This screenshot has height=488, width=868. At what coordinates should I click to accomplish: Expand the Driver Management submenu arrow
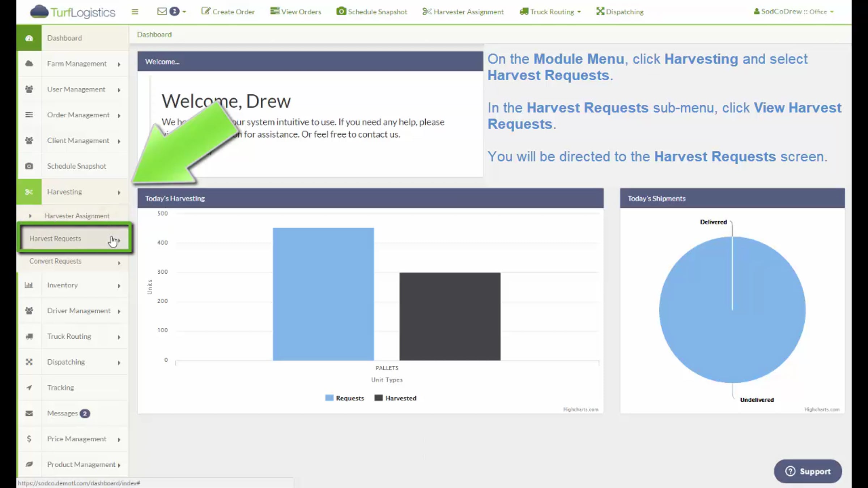119,312
